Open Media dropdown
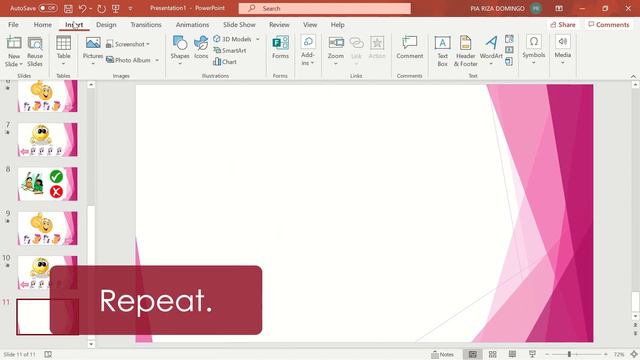 point(562,50)
